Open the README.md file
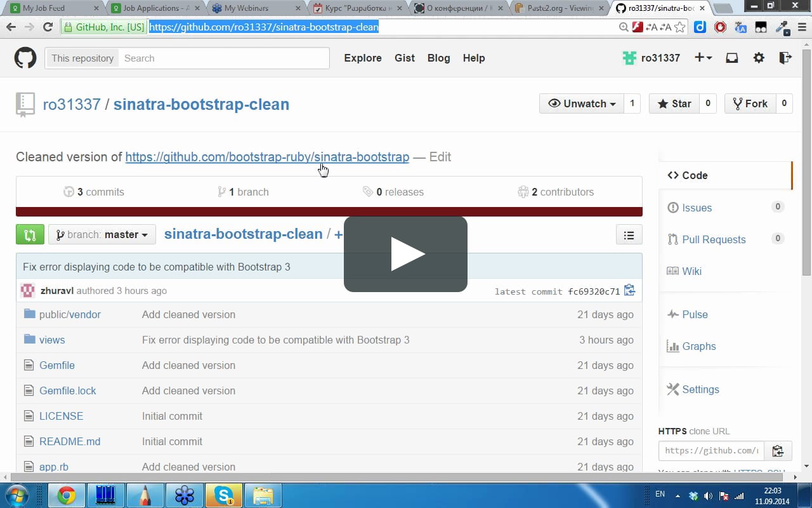This screenshot has height=508, width=812. (70, 441)
